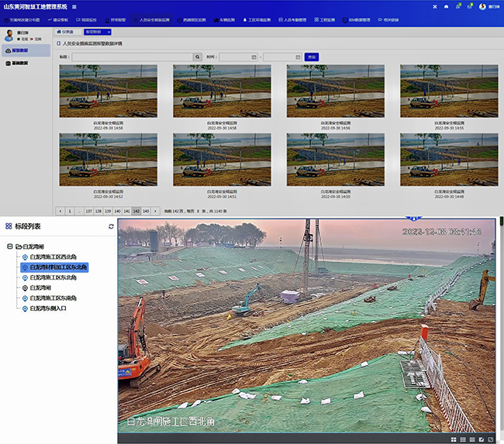Refresh the 标段列表 with the refresh icon
The image size is (504, 444).
point(111,226)
